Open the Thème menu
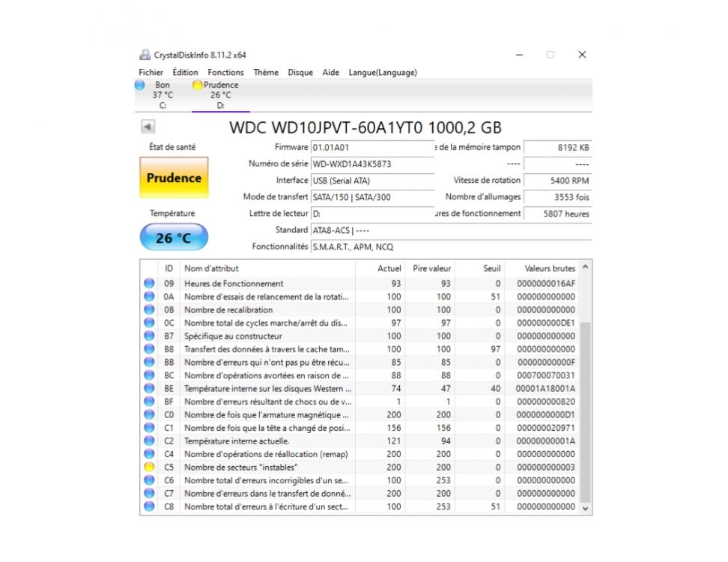Viewport: 728px width, 562px height. (266, 73)
